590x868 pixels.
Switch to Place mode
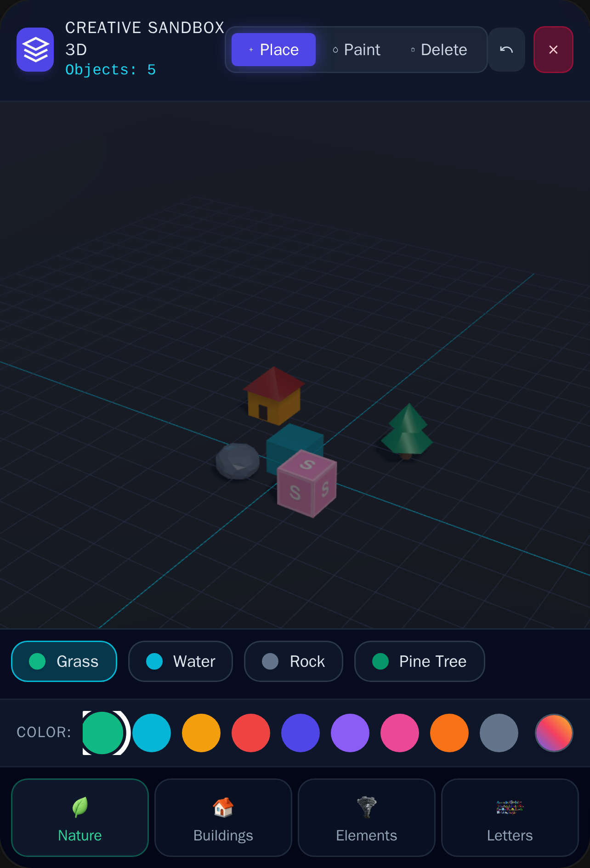(x=273, y=50)
